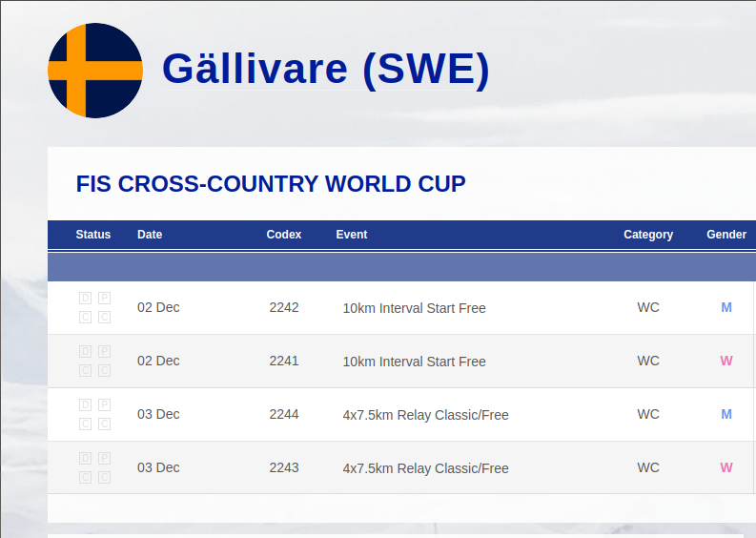
Task: Click the FIS CROSS-COUNTRY WORLD CUP heading
Action: 271,184
